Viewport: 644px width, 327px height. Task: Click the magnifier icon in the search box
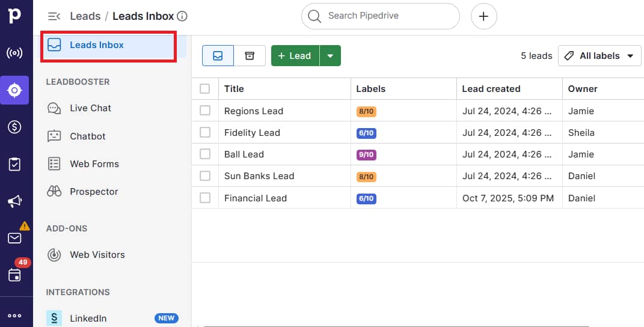314,16
